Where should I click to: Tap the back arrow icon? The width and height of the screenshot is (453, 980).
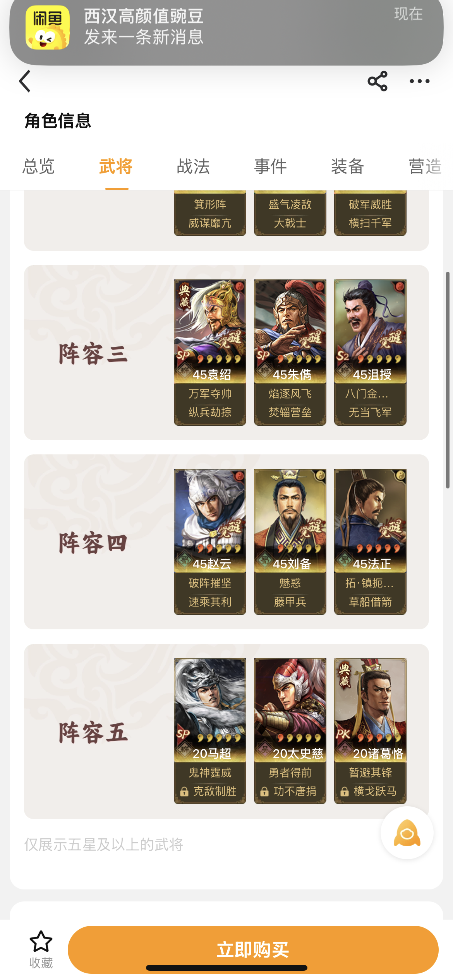coord(25,81)
